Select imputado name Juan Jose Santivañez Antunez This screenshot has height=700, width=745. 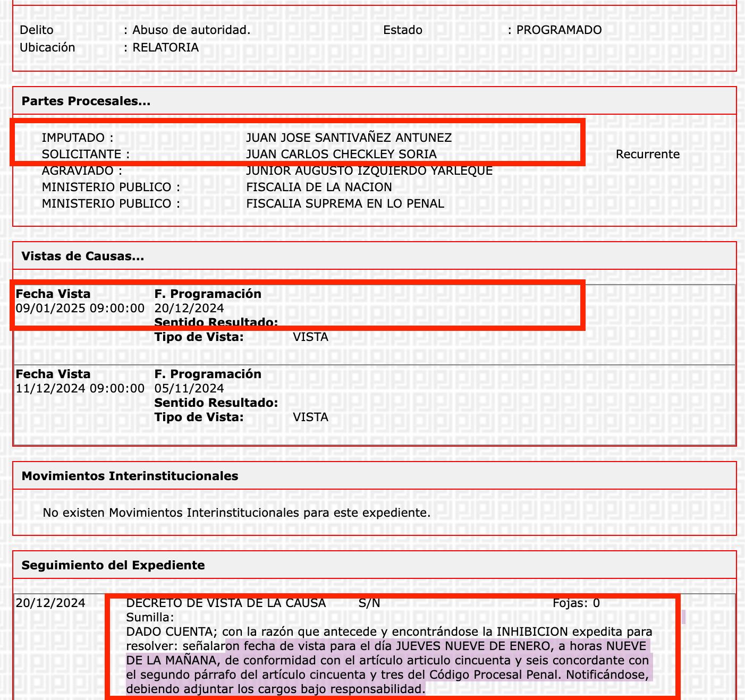[x=349, y=138]
